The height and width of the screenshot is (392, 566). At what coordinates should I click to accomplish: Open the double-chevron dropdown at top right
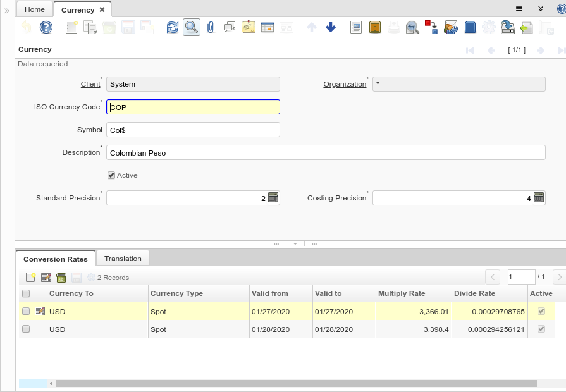[541, 9]
